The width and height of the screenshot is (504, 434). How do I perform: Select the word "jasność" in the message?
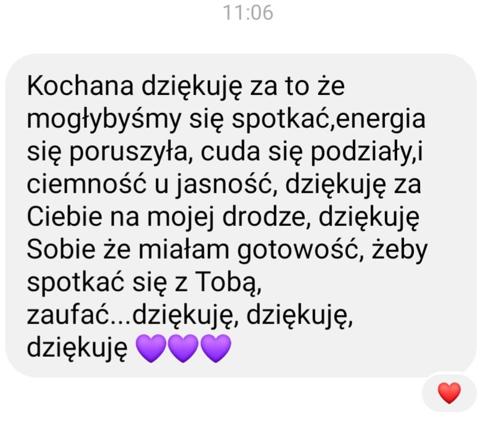[x=224, y=185]
